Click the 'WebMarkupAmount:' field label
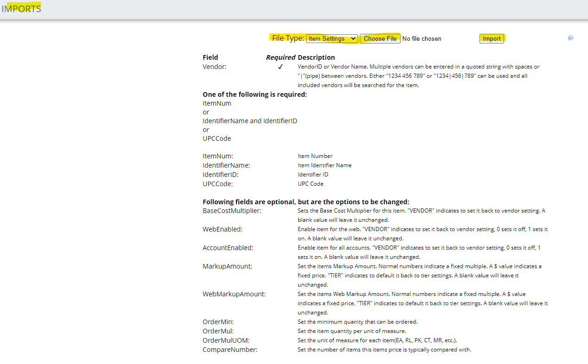This screenshot has height=364, width=588. [234, 294]
